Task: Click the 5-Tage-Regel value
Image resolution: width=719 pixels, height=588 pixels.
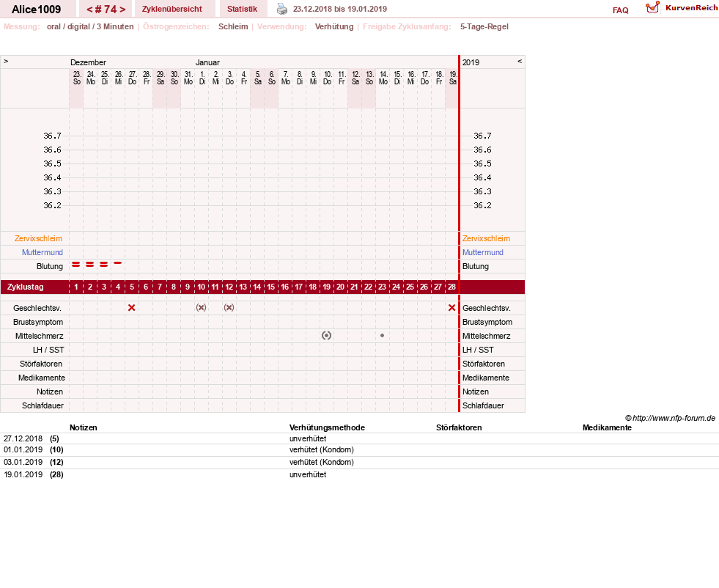Action: [x=484, y=26]
